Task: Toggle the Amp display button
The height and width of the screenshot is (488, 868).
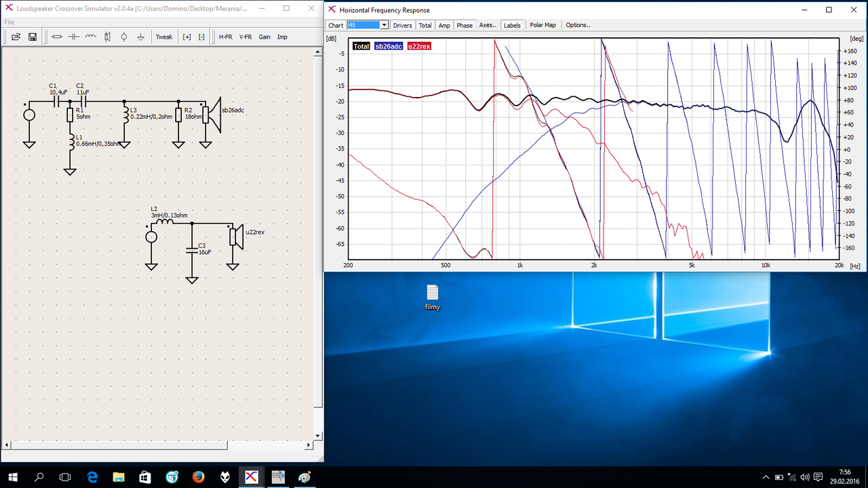Action: (x=444, y=25)
